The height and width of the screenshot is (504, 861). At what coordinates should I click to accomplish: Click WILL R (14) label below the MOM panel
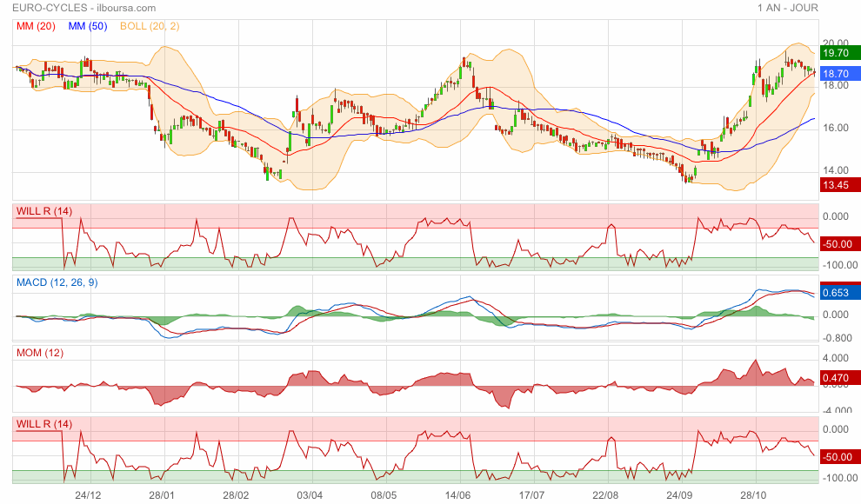[x=44, y=424]
